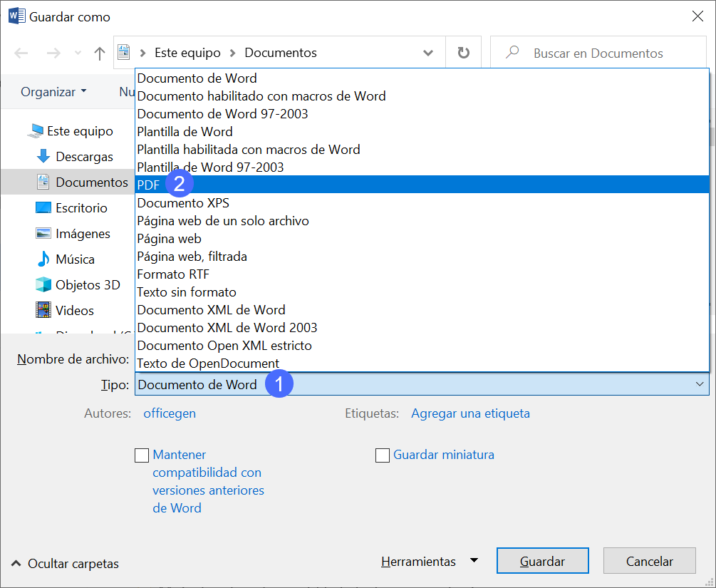Choose Documento de Word 97-2003 format
716x588 pixels.
[x=422, y=113]
